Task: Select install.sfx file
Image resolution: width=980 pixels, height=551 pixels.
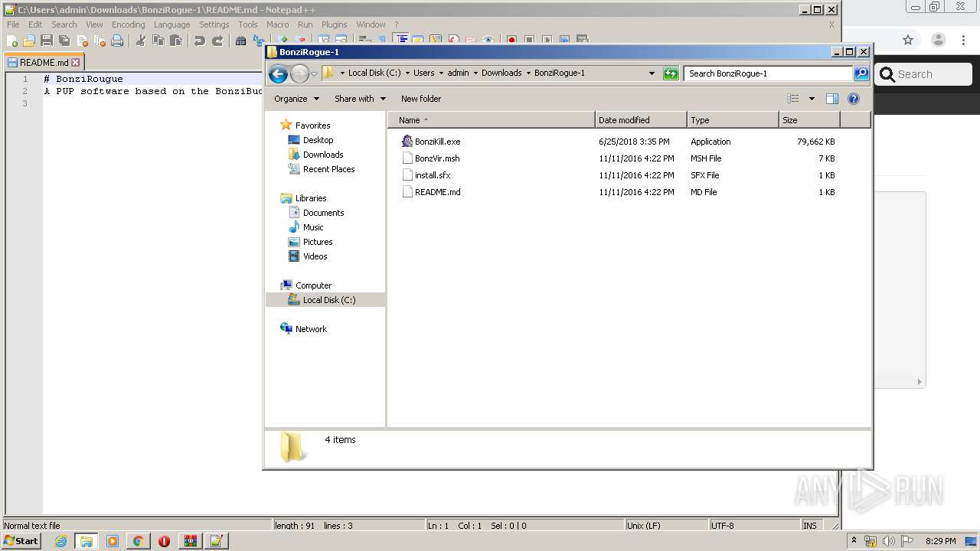Action: [433, 175]
